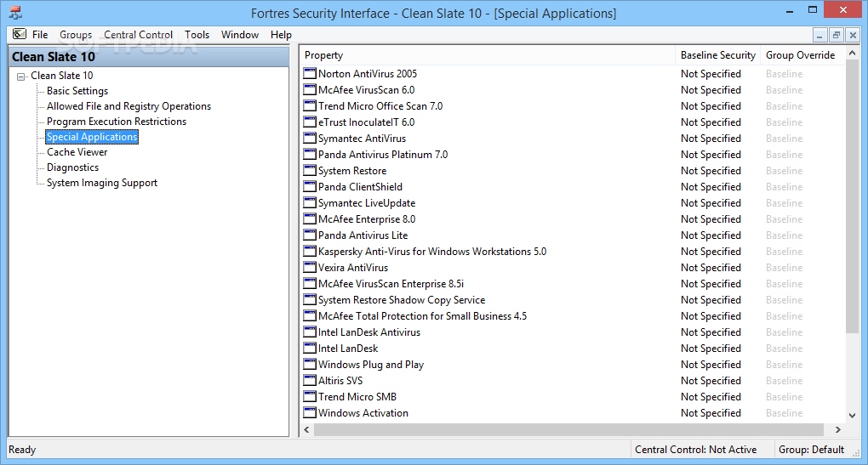Click the horizontal scrollbar right arrow
The width and height of the screenshot is (868, 465).
tap(838, 429)
